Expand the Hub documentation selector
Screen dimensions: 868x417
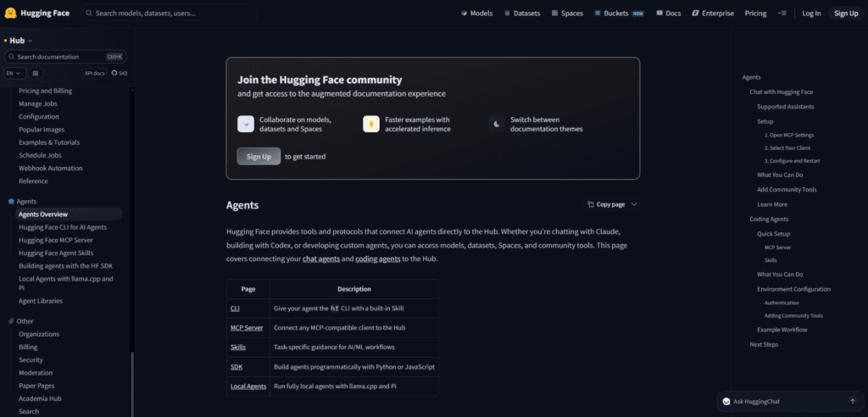coord(18,41)
